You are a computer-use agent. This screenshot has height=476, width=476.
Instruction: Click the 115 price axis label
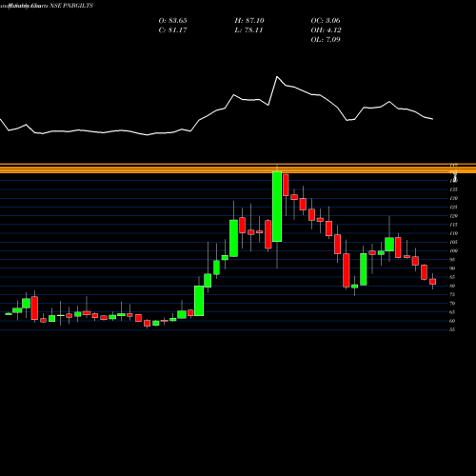453,225
